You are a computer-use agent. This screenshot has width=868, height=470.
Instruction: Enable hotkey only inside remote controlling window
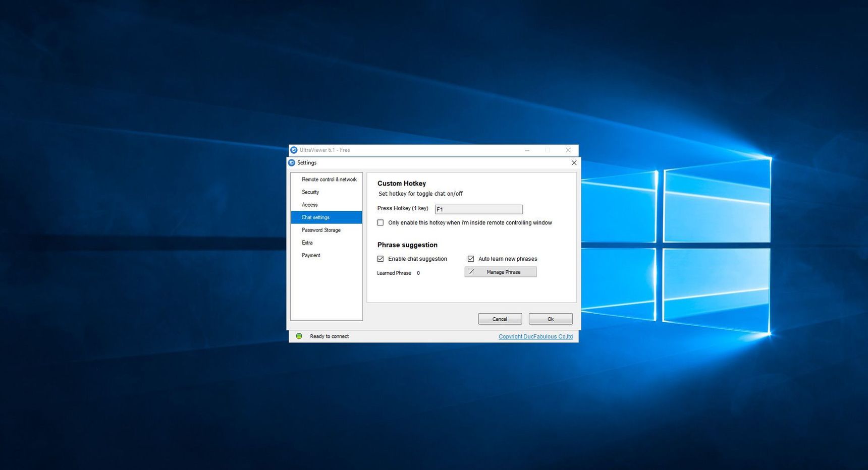click(x=381, y=222)
